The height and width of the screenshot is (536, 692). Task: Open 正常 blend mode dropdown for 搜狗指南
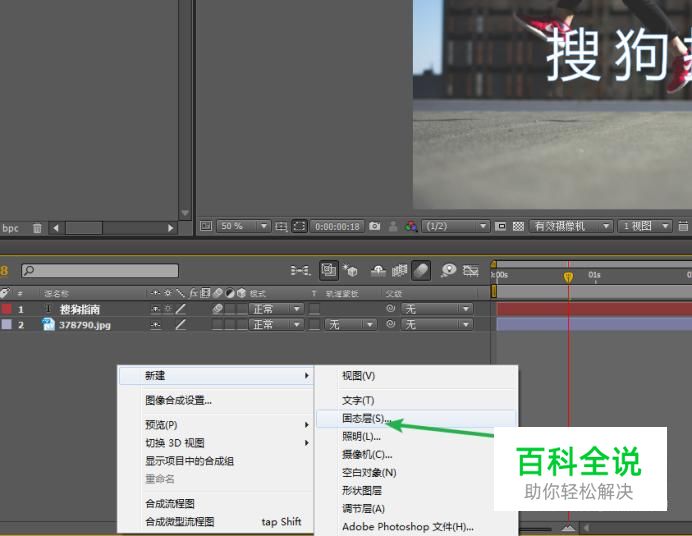(276, 309)
